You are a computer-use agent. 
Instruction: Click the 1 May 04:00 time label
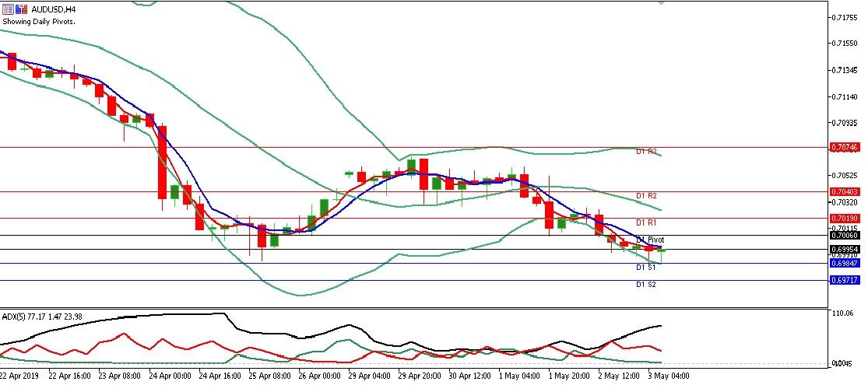[x=519, y=376]
